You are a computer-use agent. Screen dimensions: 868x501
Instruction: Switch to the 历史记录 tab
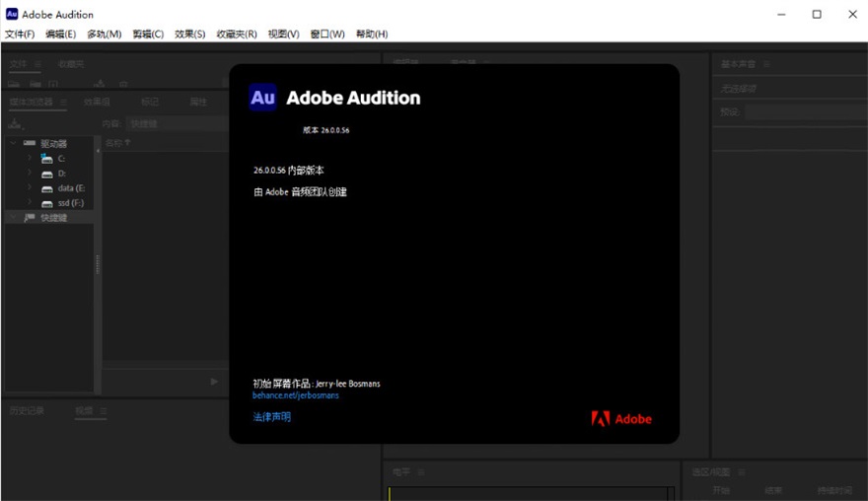(x=27, y=411)
